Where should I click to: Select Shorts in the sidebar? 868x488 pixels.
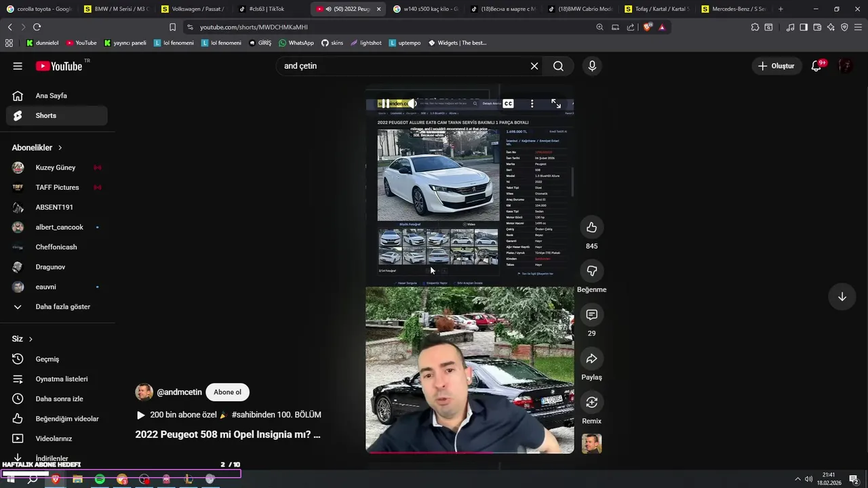tap(57, 115)
